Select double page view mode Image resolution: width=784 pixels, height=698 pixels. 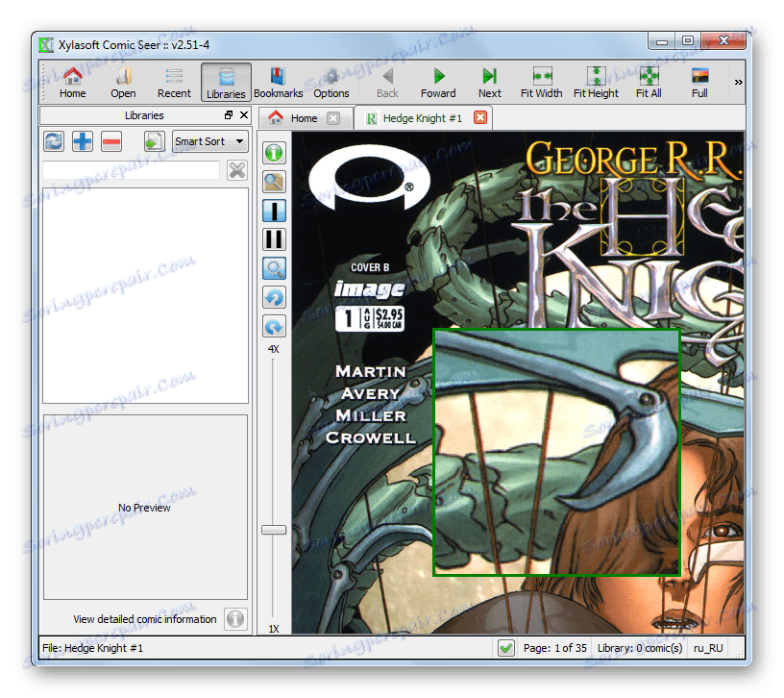274,239
